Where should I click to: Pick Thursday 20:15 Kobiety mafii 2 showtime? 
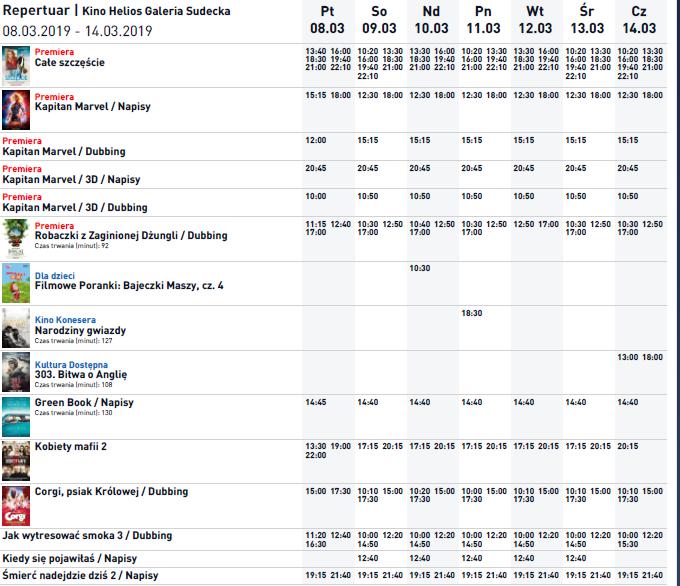pos(628,446)
